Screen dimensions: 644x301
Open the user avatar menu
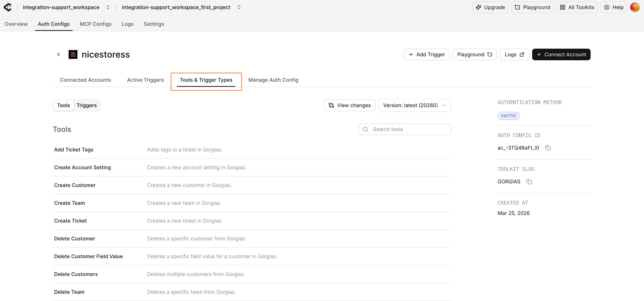click(x=635, y=7)
